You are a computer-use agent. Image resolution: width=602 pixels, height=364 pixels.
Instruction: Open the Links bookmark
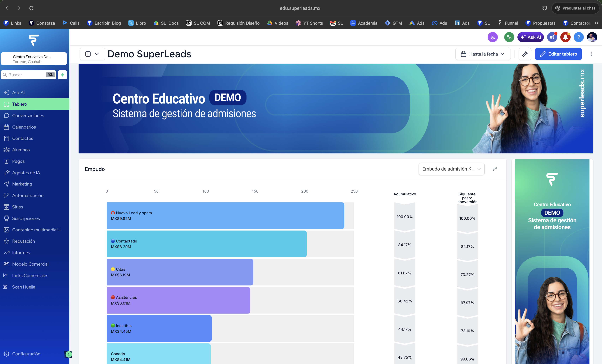tap(13, 23)
